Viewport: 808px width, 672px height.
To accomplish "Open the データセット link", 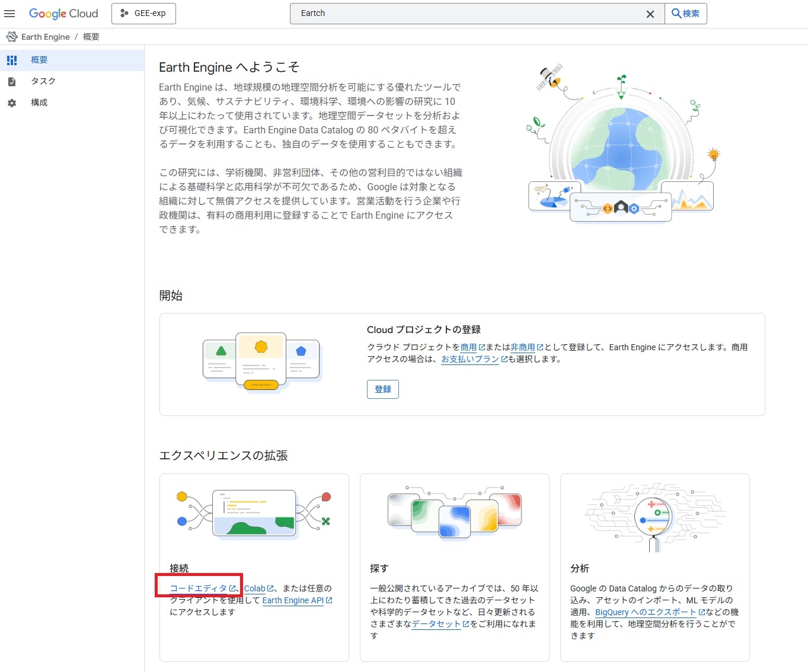I will [x=436, y=624].
